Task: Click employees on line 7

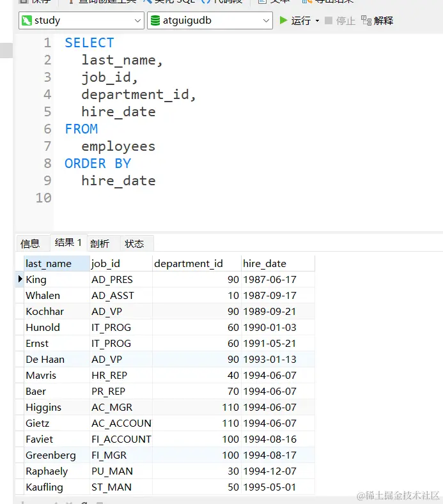Action: pos(118,146)
